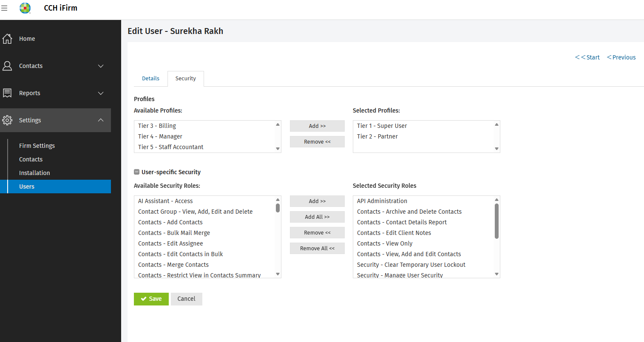
Task: Click Available Profiles scrollbar down arrow
Action: click(x=278, y=149)
